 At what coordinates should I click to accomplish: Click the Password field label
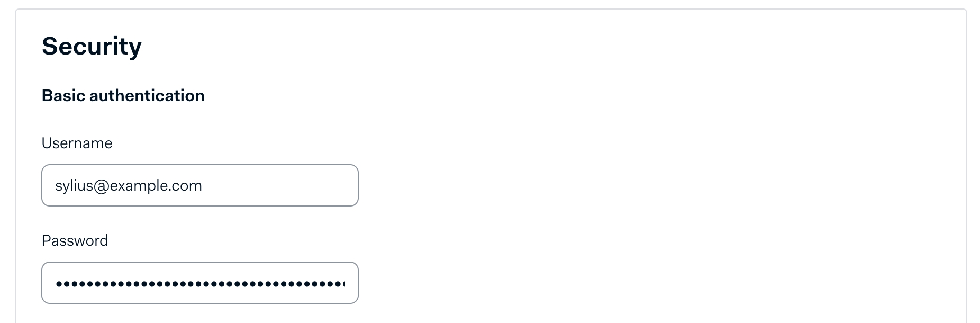coord(75,240)
